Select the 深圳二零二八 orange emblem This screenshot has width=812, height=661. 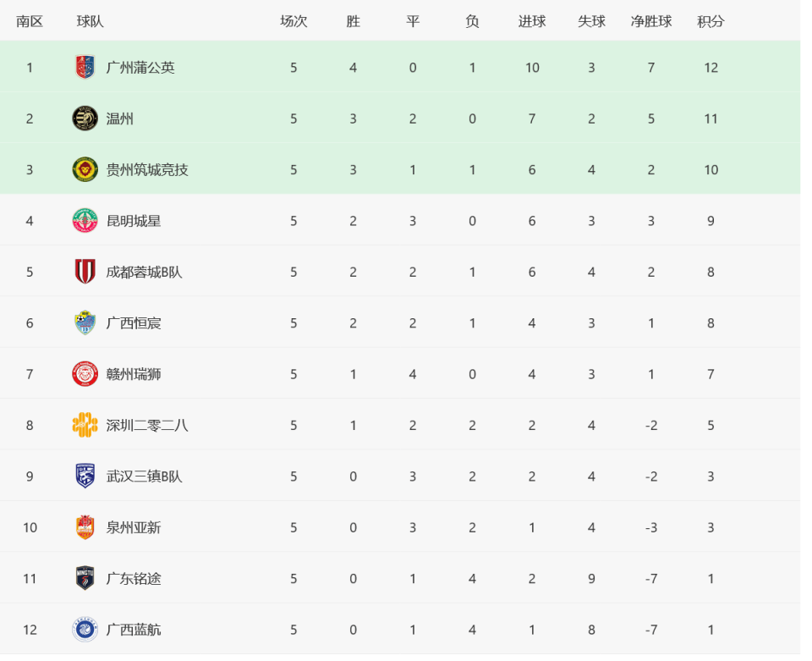coord(86,426)
